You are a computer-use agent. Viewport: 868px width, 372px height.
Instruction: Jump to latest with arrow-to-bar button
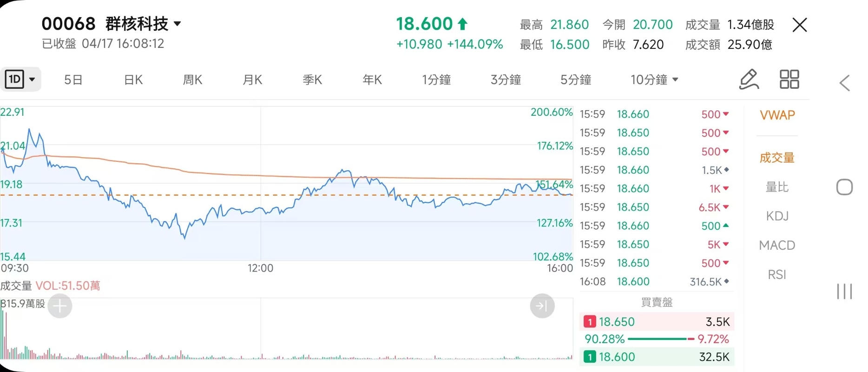coord(542,306)
